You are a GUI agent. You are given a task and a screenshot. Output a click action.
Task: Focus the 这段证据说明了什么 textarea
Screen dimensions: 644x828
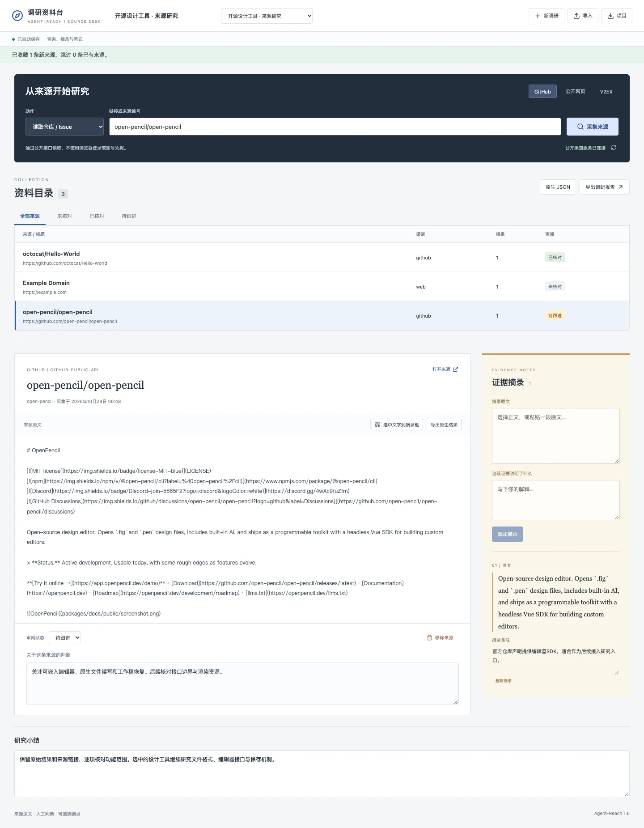pyautogui.click(x=556, y=500)
